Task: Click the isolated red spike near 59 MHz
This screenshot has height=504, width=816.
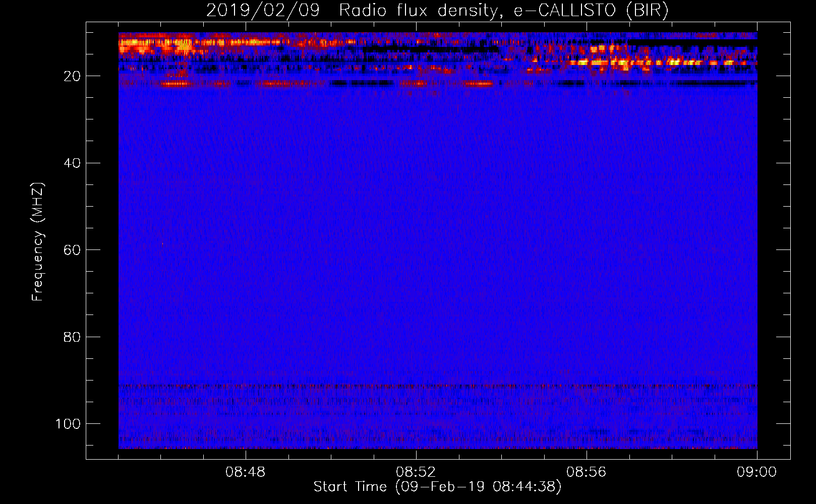Action: point(162,244)
